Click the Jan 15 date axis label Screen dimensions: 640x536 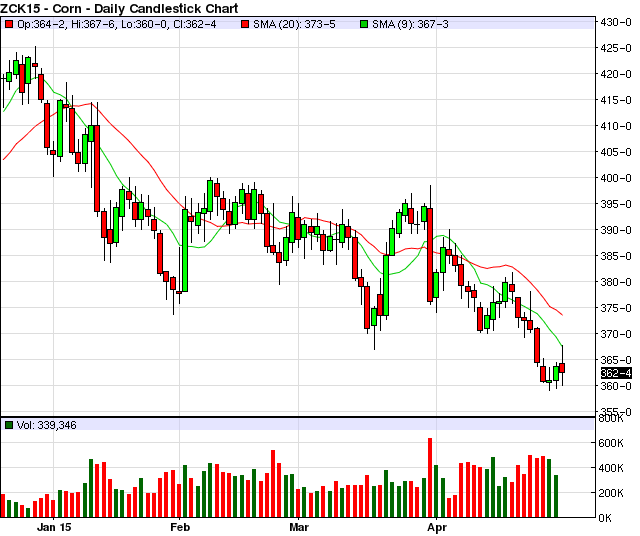click(54, 527)
